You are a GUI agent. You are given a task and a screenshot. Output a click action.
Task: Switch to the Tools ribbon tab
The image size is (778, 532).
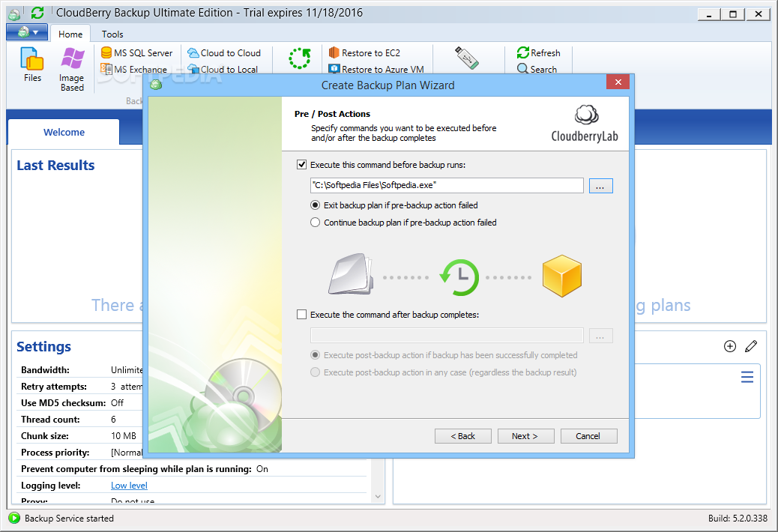tap(112, 34)
